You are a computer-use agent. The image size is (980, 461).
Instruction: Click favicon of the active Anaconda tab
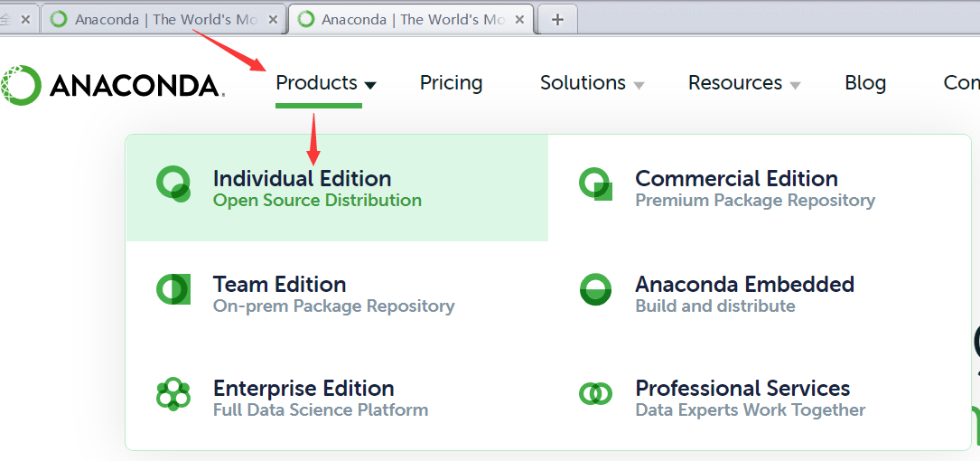pos(305,19)
